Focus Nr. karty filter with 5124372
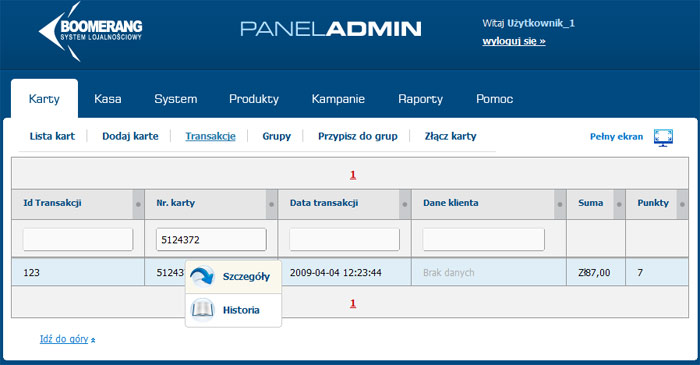The image size is (700, 365). 211,240
